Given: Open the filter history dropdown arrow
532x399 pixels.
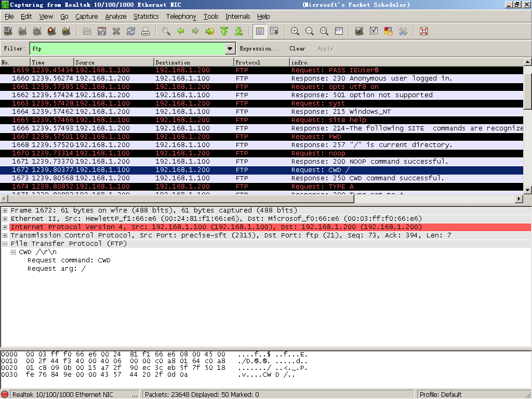Looking at the screenshot, I should pyautogui.click(x=230, y=48).
